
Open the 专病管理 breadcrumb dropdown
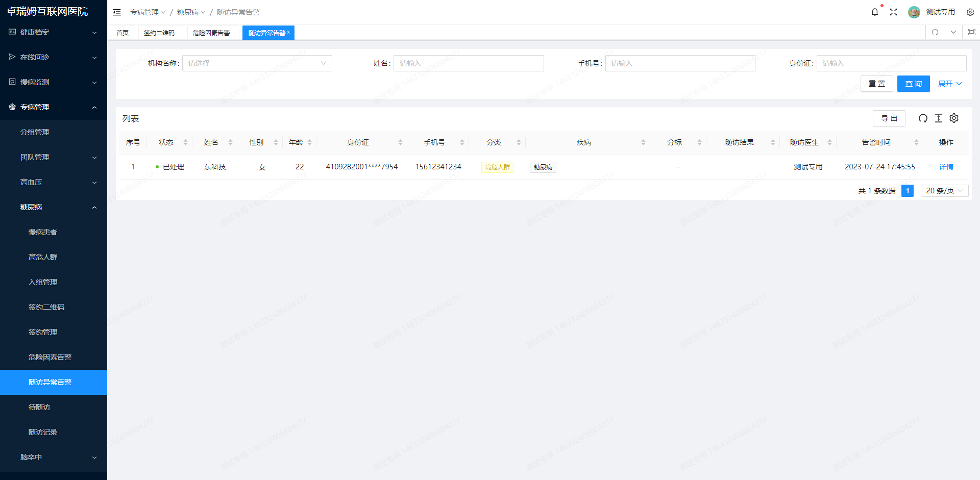click(x=148, y=12)
